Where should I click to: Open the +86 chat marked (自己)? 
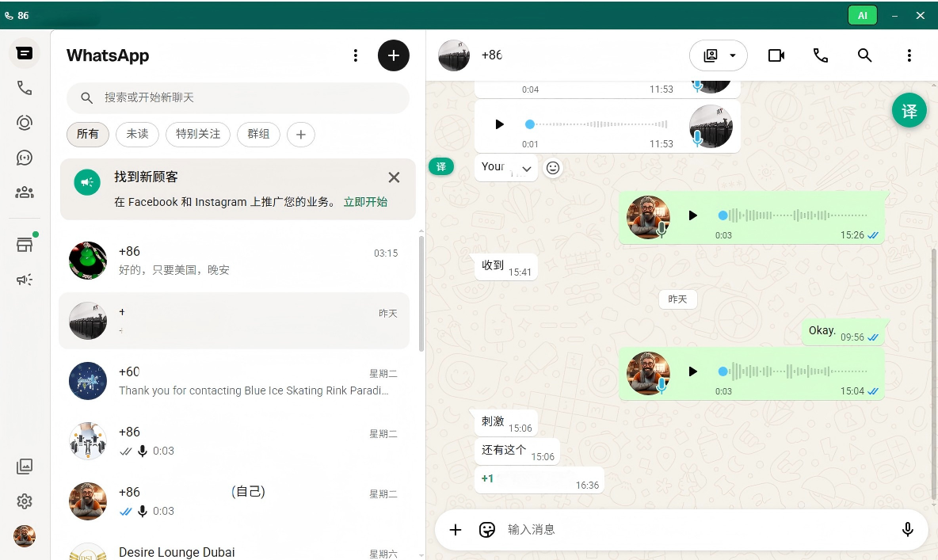[234, 501]
